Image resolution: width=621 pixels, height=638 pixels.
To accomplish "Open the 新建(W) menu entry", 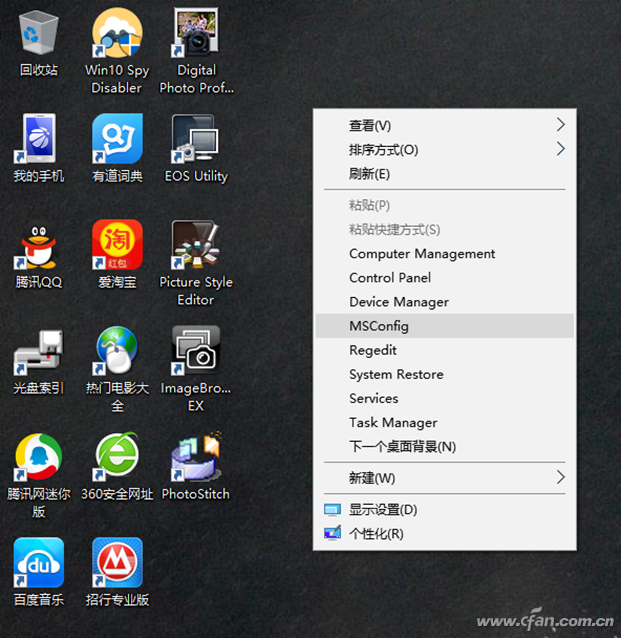I will 445,478.
